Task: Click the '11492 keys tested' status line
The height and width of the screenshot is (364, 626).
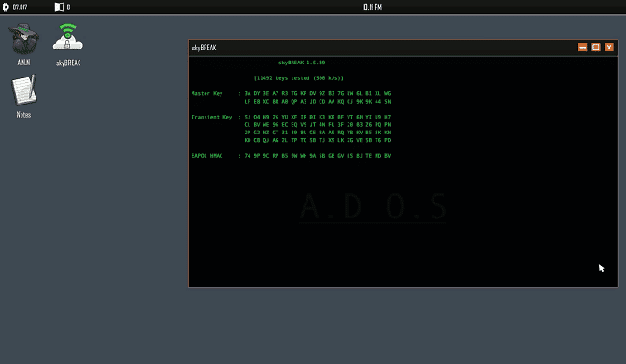Action: point(299,78)
